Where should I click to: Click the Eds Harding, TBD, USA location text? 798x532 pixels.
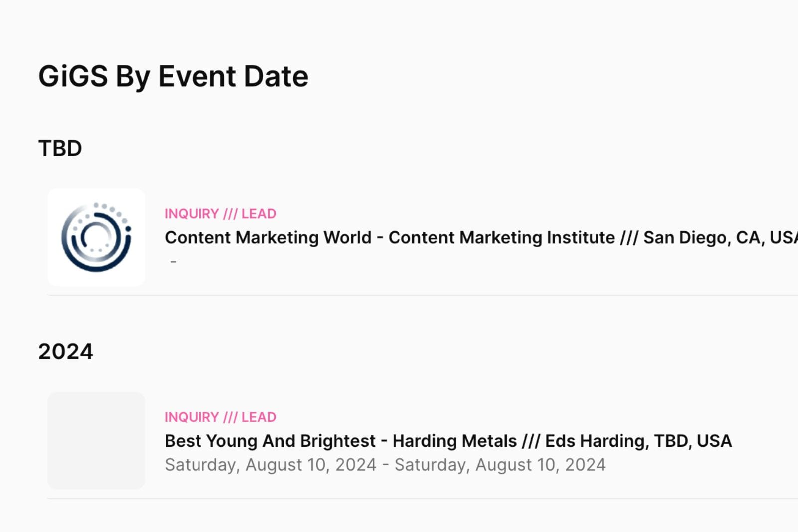tap(638, 441)
